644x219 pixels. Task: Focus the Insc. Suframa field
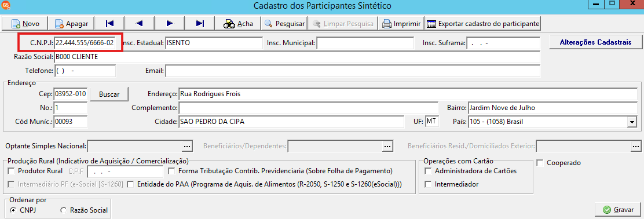click(503, 42)
